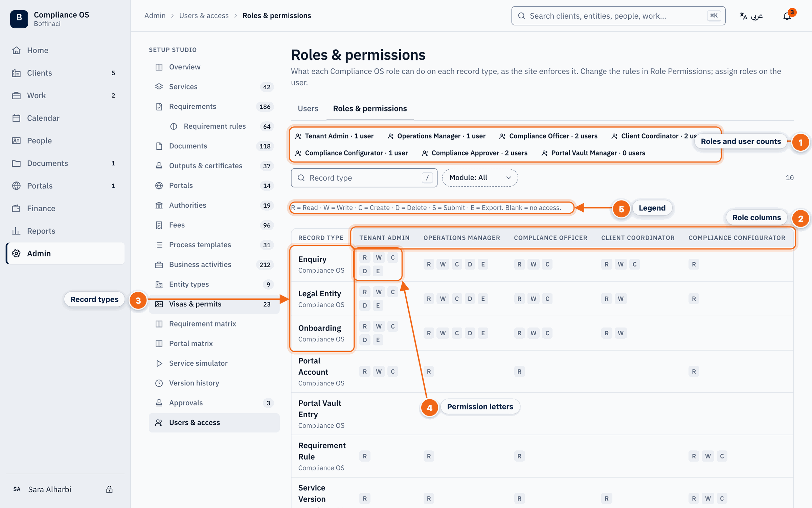The image size is (812, 508).
Task: Open Overview in Setup Studio
Action: coord(214,67)
